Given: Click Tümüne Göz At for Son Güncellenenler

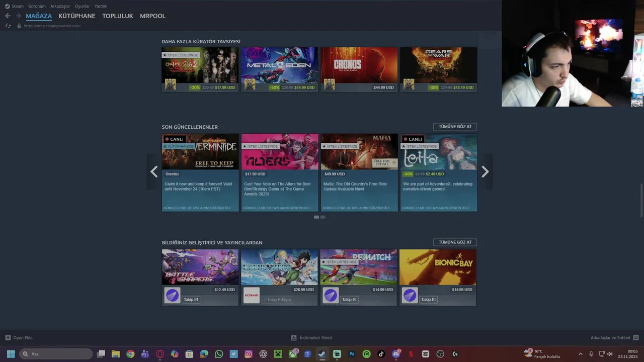Looking at the screenshot, I should point(455,127).
